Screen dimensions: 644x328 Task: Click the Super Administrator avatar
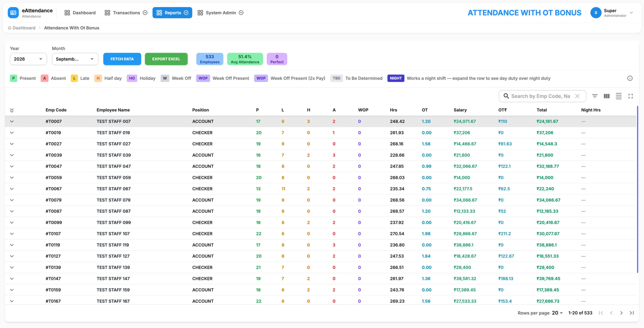(596, 13)
